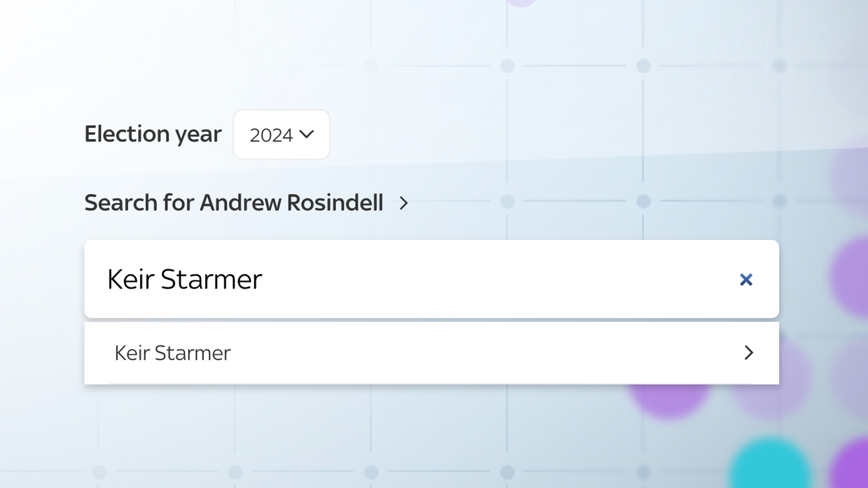Image resolution: width=868 pixels, height=488 pixels.
Task: Select the 2024 year value
Action: click(x=271, y=135)
